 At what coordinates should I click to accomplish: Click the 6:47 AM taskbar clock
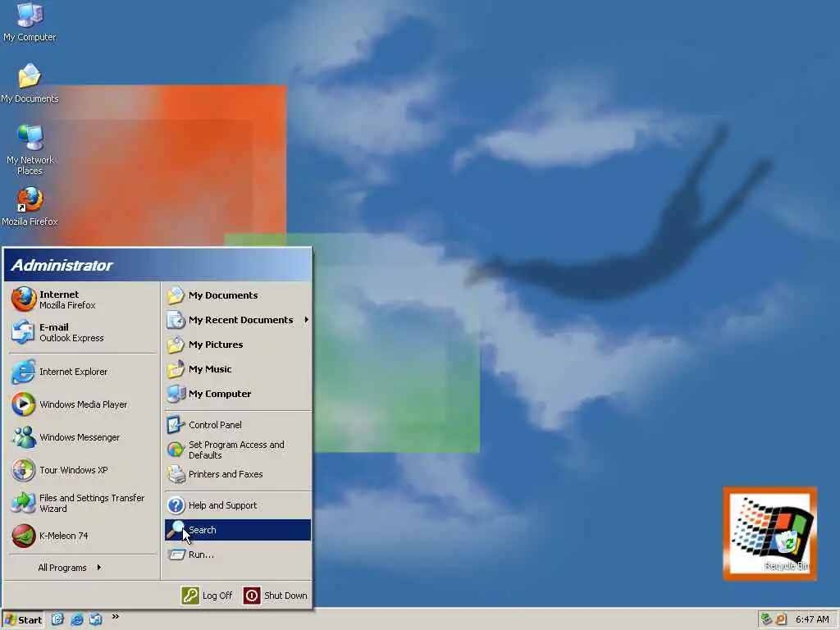tap(812, 620)
